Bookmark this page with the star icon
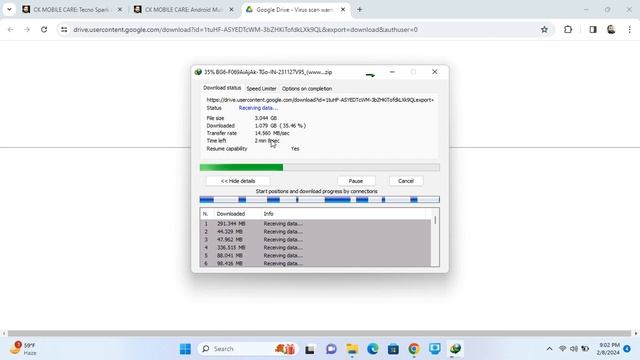Screen dimensions: 640x360 point(544,29)
